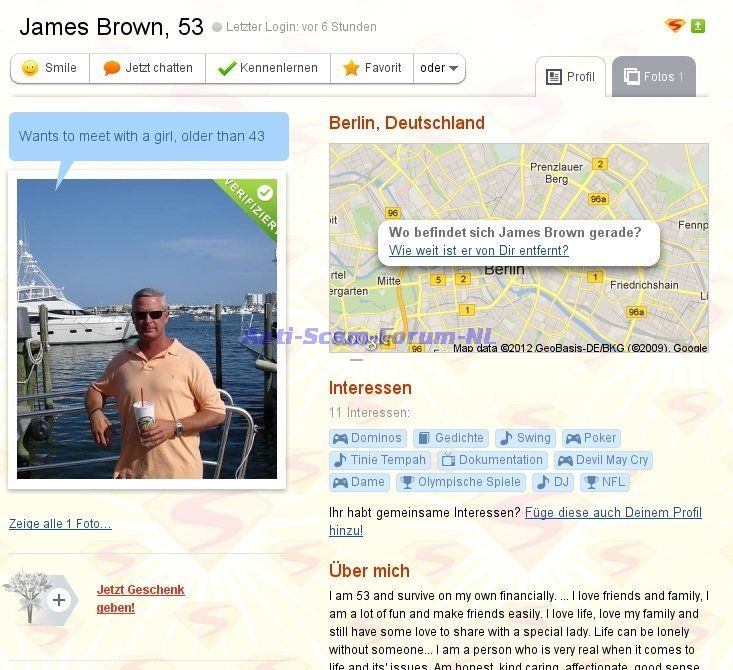Switch to the Fotos tab

(654, 77)
